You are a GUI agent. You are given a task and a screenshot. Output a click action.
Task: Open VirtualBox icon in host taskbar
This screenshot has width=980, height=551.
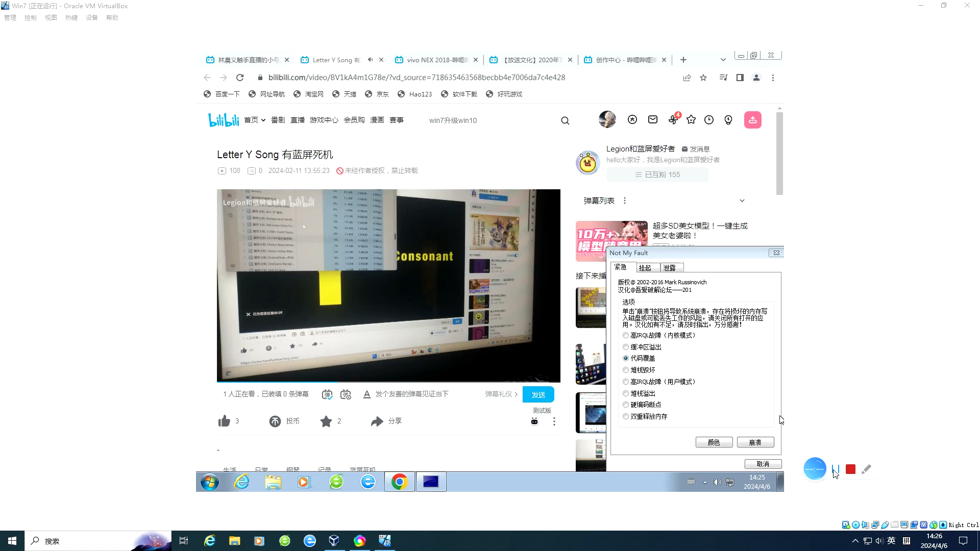coord(334,541)
